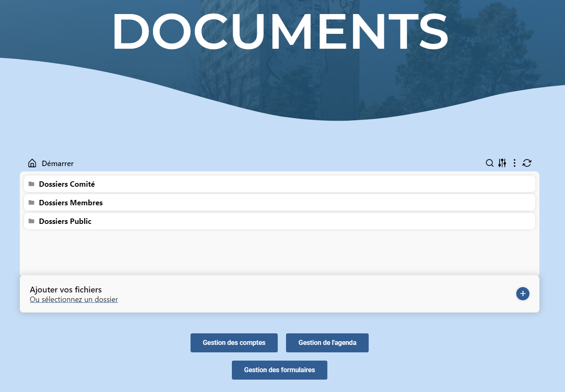Click the folder icon beside Dossiers Public
Screen dimensions: 565x392
(31, 221)
